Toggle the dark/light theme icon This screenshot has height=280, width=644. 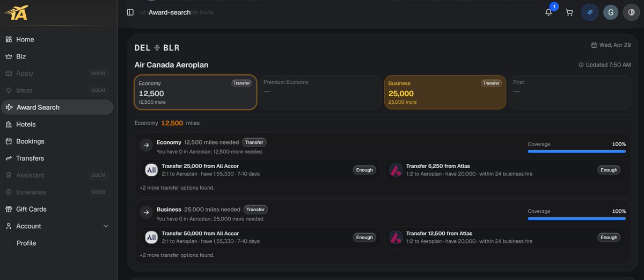631,12
